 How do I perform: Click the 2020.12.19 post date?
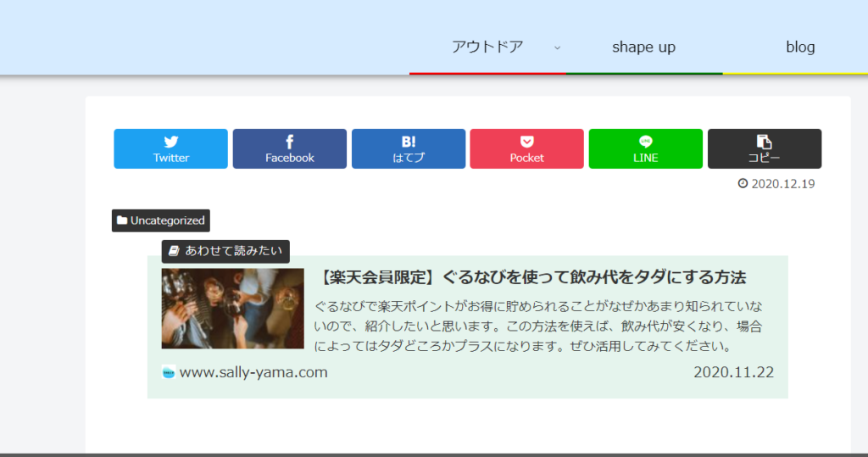pyautogui.click(x=782, y=184)
